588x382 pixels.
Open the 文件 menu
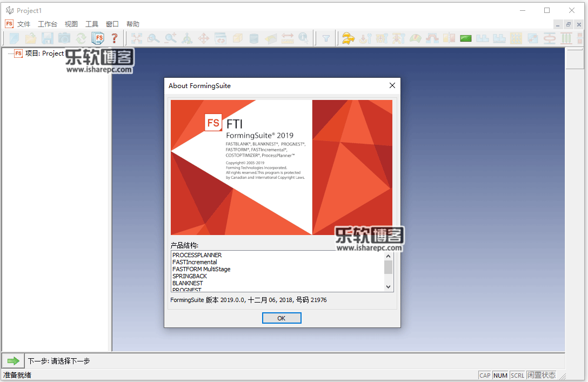pos(24,24)
